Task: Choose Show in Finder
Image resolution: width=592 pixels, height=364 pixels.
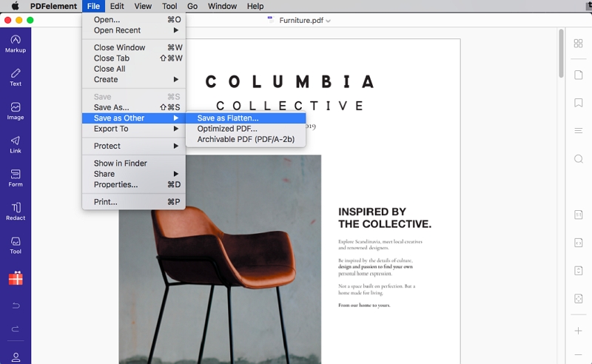Action: [134, 163]
